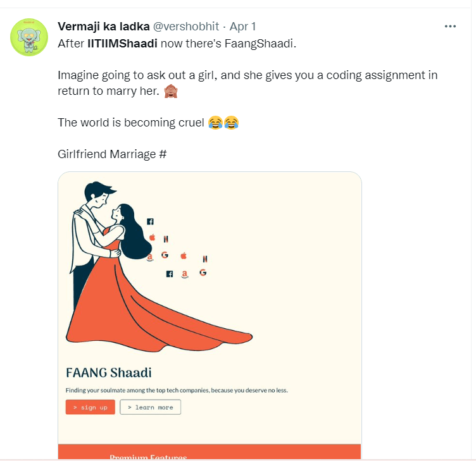476x461 pixels.
Task: Click the see-no-evil monkey emoji
Action: click(x=171, y=92)
